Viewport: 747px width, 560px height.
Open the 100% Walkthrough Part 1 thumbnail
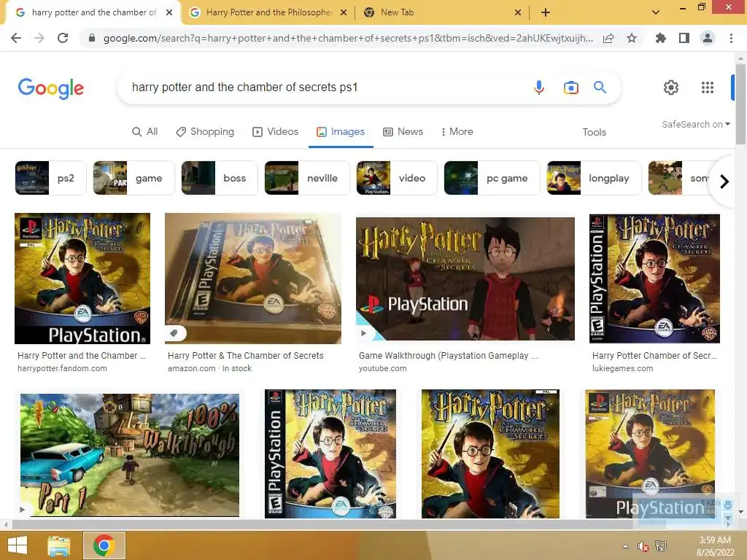coord(130,455)
